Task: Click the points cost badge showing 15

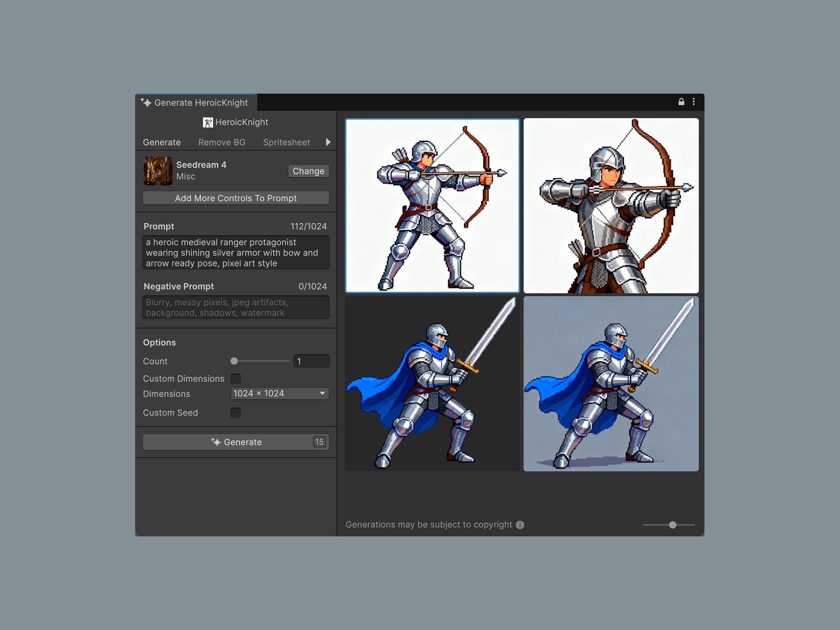Action: coord(319,442)
